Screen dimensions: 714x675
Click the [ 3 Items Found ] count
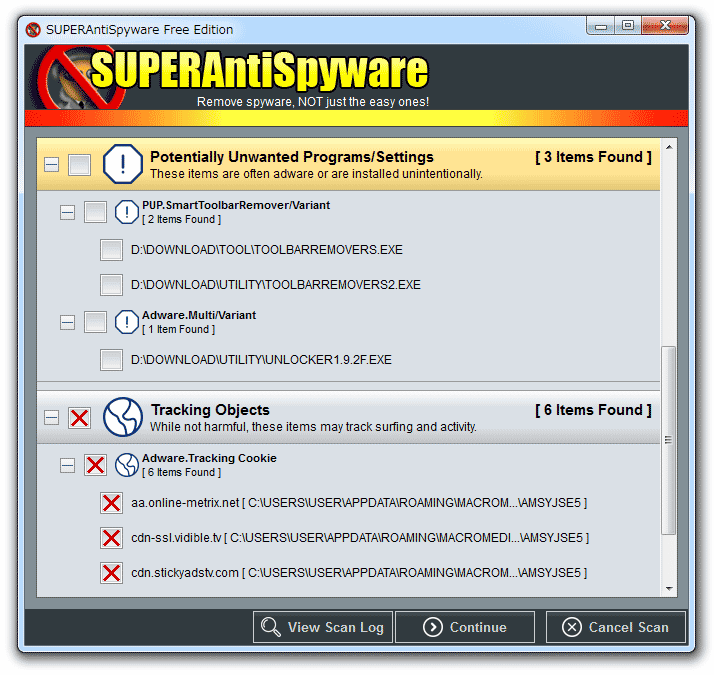(x=593, y=157)
